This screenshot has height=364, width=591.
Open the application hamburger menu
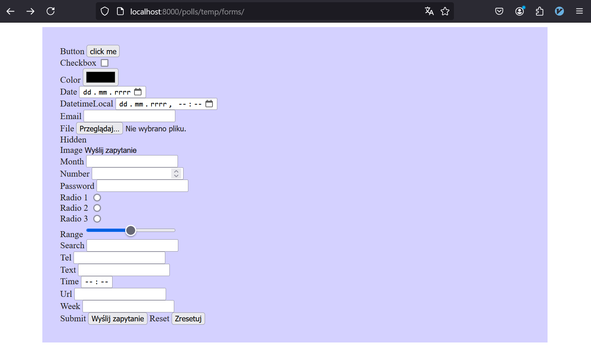pos(579,11)
